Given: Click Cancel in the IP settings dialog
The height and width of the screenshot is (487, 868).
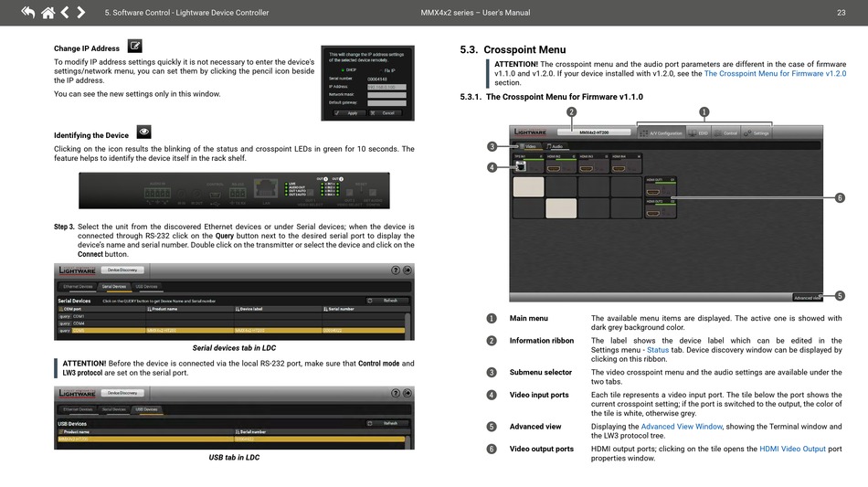Looking at the screenshot, I should click(384, 113).
